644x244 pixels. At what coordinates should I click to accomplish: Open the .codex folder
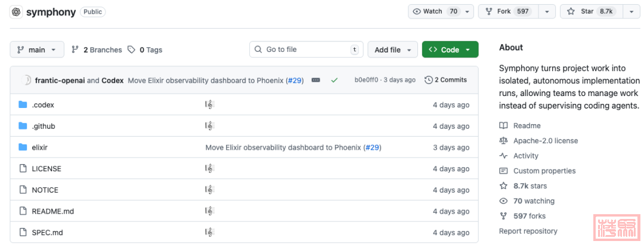pyautogui.click(x=43, y=105)
